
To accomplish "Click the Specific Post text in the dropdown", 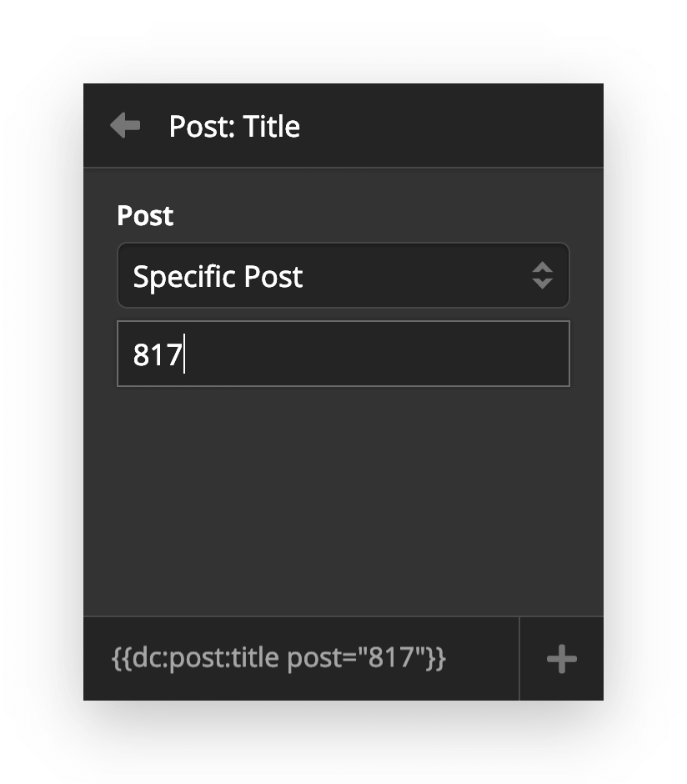I will (x=218, y=275).
